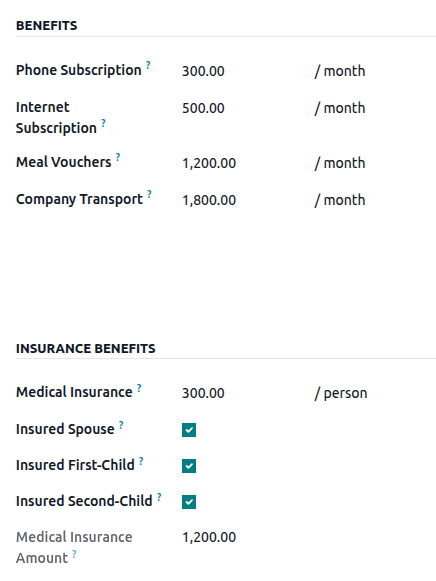436x581 pixels.
Task: Select the Internet Subscription 500.00 field
Action: point(244,108)
